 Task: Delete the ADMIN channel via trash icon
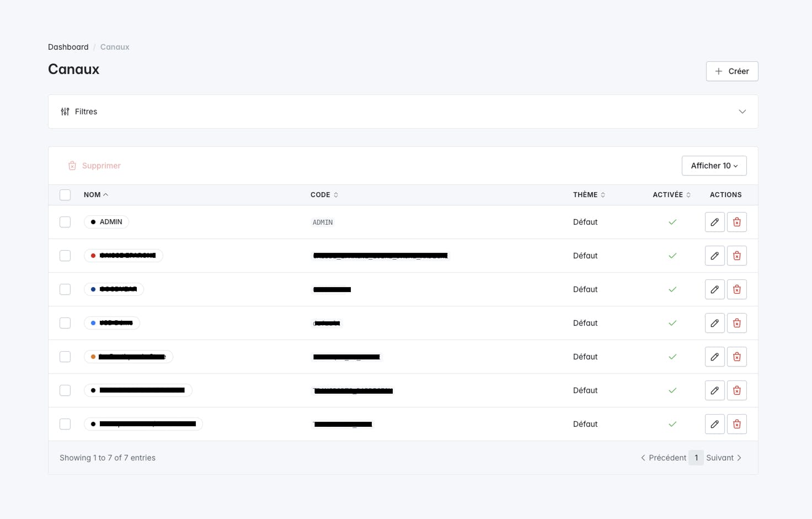click(736, 222)
